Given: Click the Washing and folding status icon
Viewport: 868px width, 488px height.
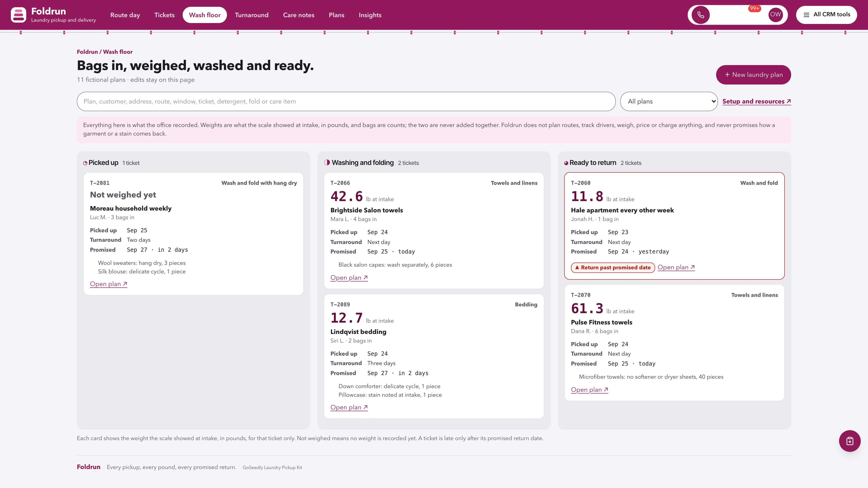Looking at the screenshot, I should pos(327,162).
